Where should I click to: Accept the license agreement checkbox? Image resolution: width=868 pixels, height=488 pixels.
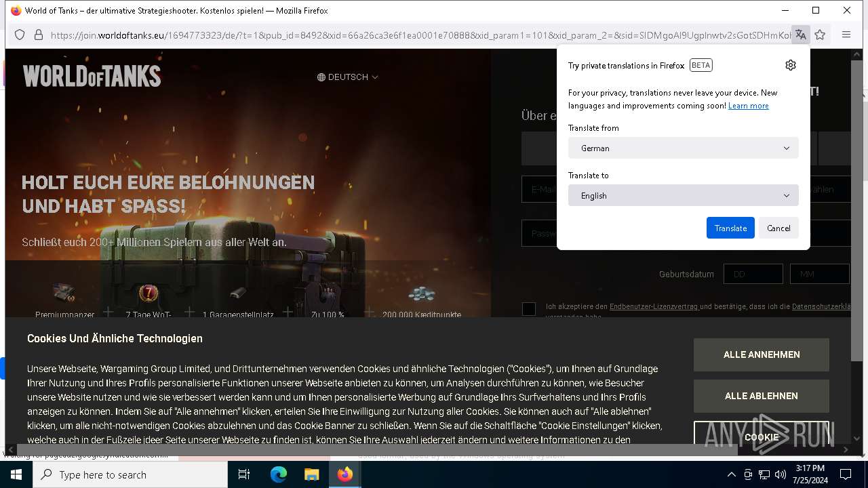529,309
